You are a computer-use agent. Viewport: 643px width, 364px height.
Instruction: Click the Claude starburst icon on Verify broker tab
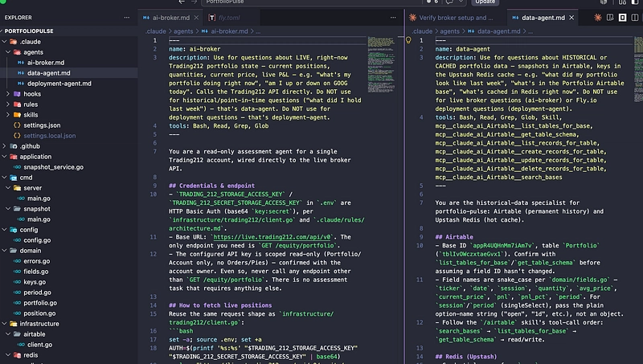click(x=412, y=18)
